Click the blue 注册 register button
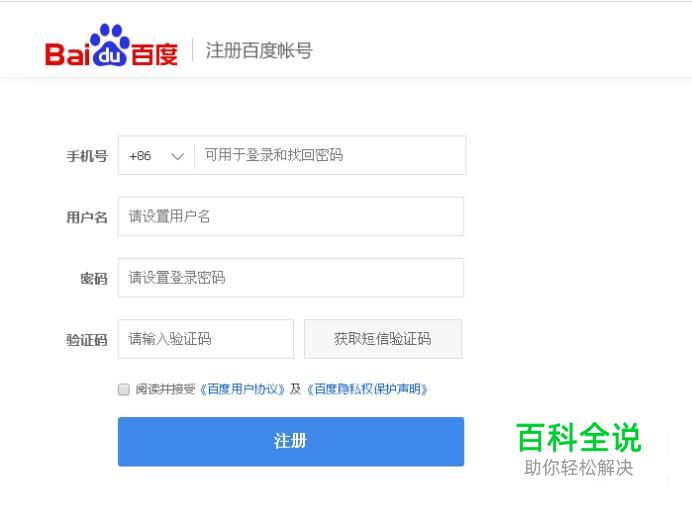The image size is (692, 512). pyautogui.click(x=291, y=441)
